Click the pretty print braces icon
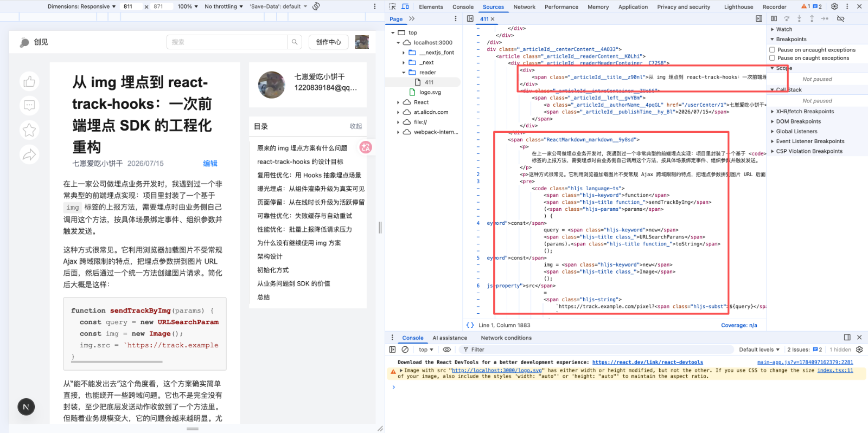 tap(470, 325)
